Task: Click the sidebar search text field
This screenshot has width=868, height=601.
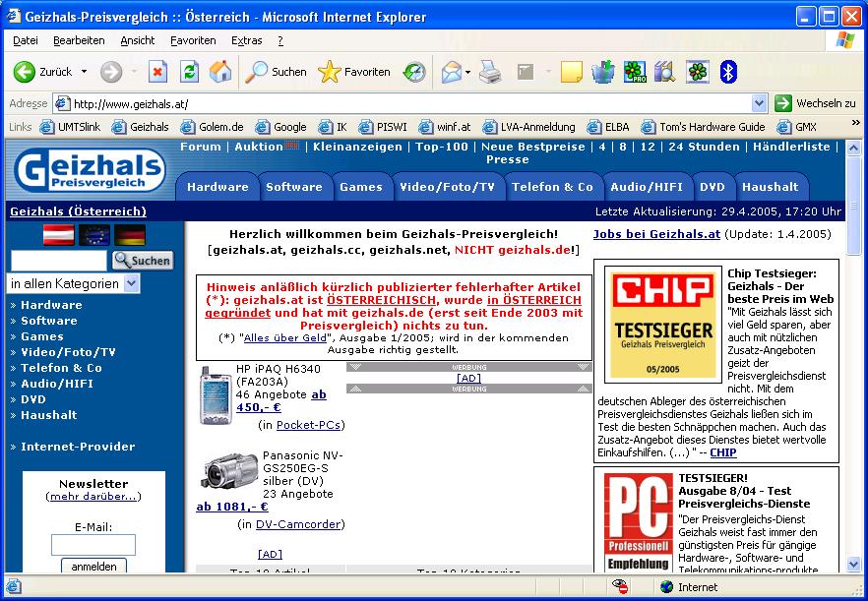Action: point(59,260)
